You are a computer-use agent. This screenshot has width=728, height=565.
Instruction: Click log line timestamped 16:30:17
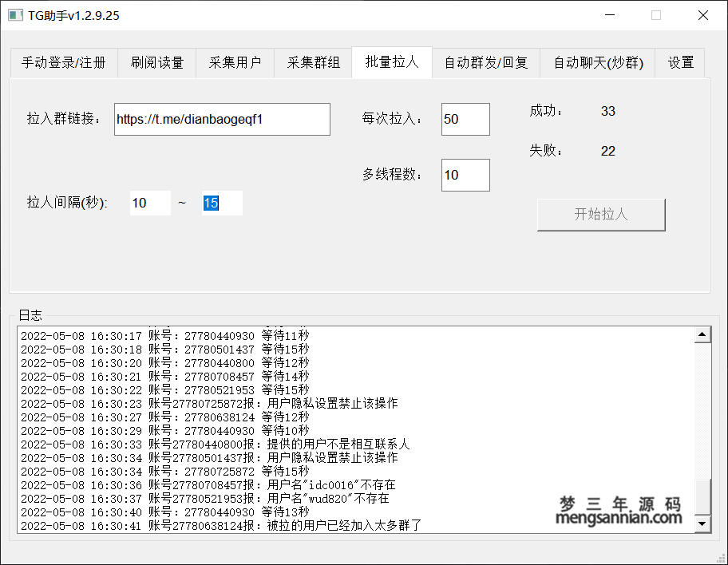pyautogui.click(x=164, y=336)
